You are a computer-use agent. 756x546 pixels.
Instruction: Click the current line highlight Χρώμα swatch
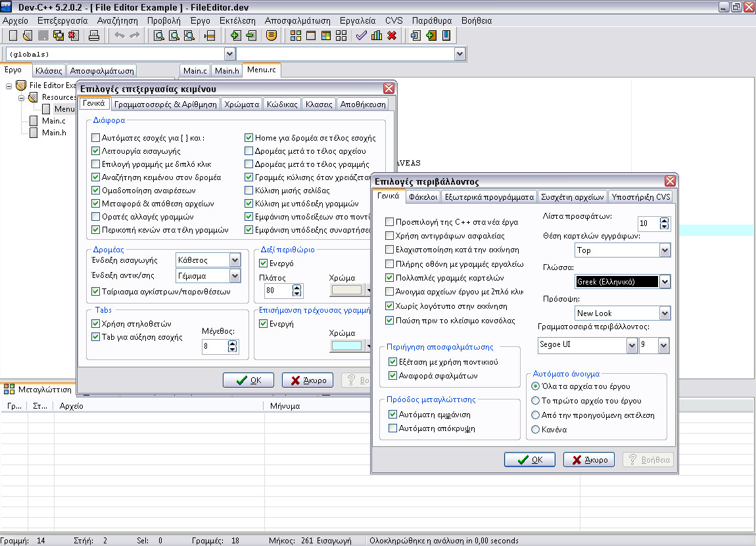pyautogui.click(x=346, y=346)
